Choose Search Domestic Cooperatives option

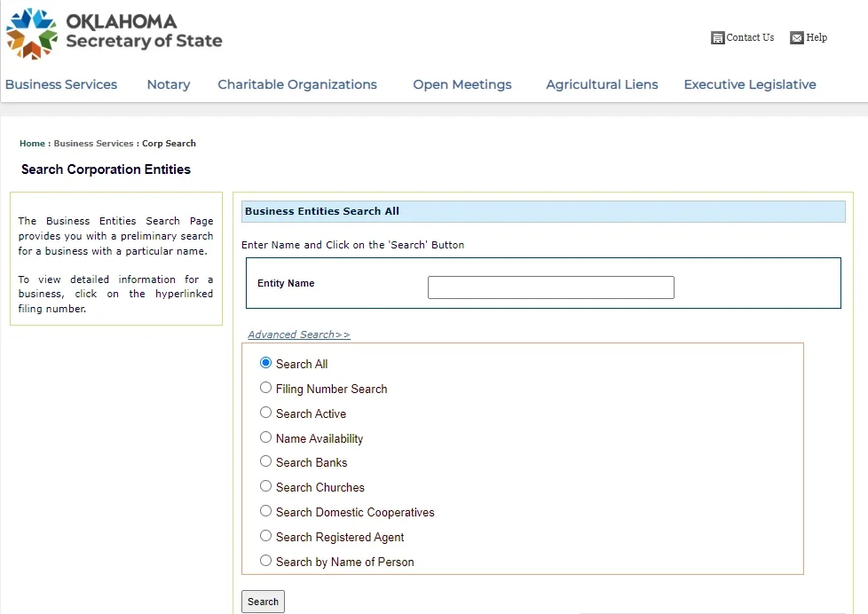tap(265, 511)
